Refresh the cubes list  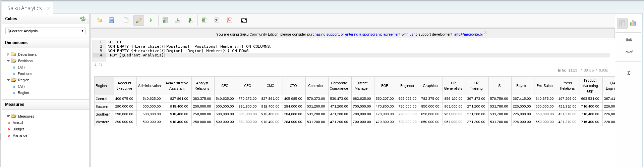point(83,19)
